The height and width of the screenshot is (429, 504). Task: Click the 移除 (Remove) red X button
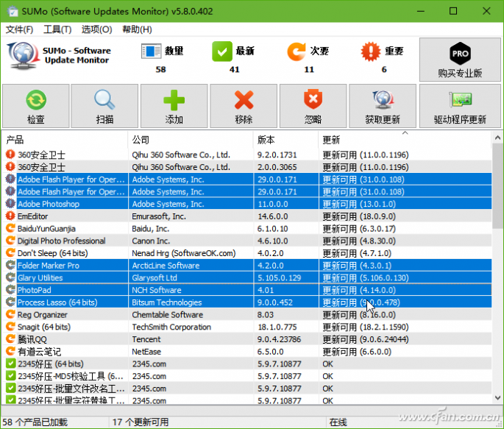tap(244, 107)
